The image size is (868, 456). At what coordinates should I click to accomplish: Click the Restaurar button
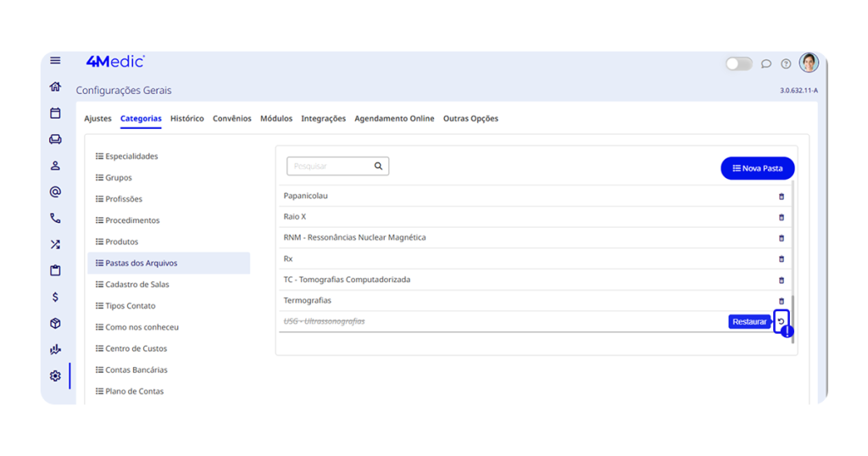pos(749,322)
